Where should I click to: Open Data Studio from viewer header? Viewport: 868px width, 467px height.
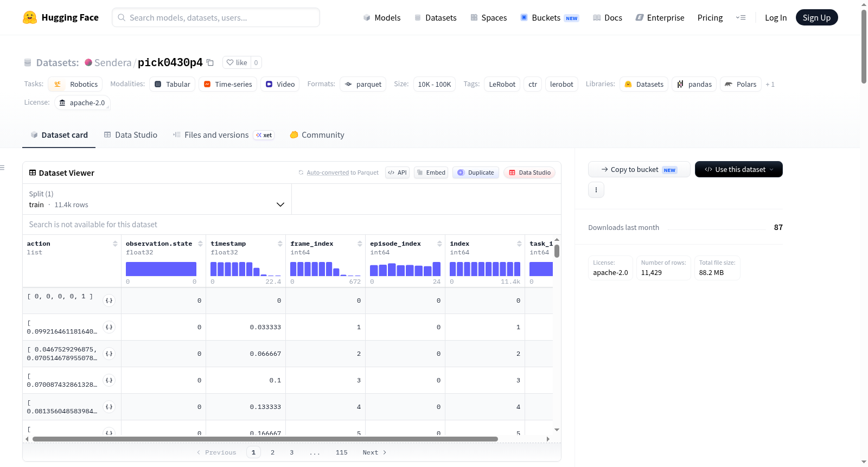529,172
